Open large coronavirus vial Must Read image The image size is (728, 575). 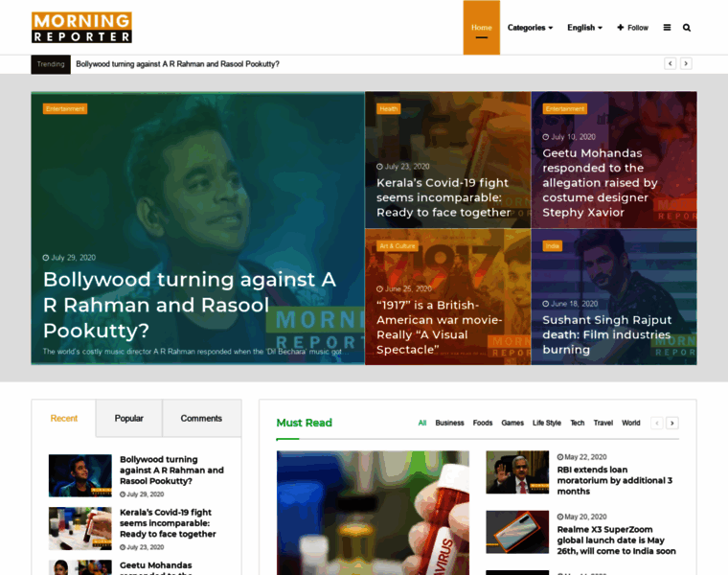tap(373, 513)
